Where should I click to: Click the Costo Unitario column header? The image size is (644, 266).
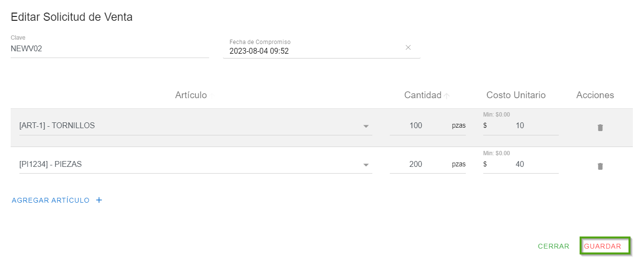[x=516, y=95]
